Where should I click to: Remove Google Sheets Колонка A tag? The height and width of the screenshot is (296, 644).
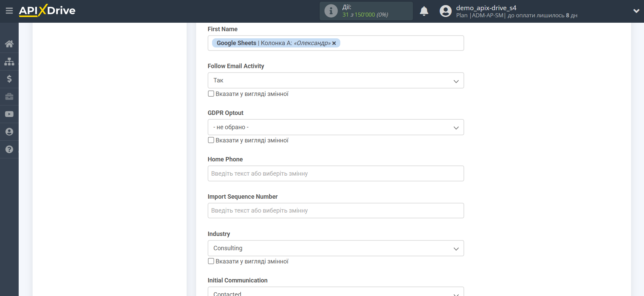[x=334, y=43]
